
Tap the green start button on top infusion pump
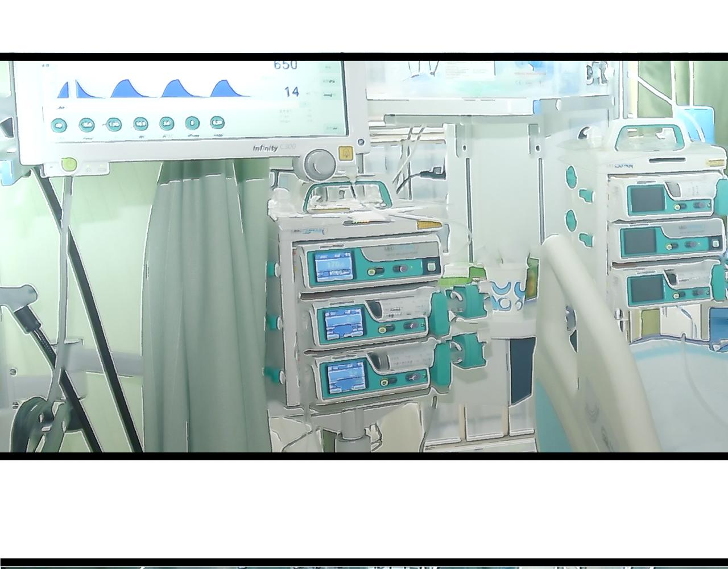372,272
